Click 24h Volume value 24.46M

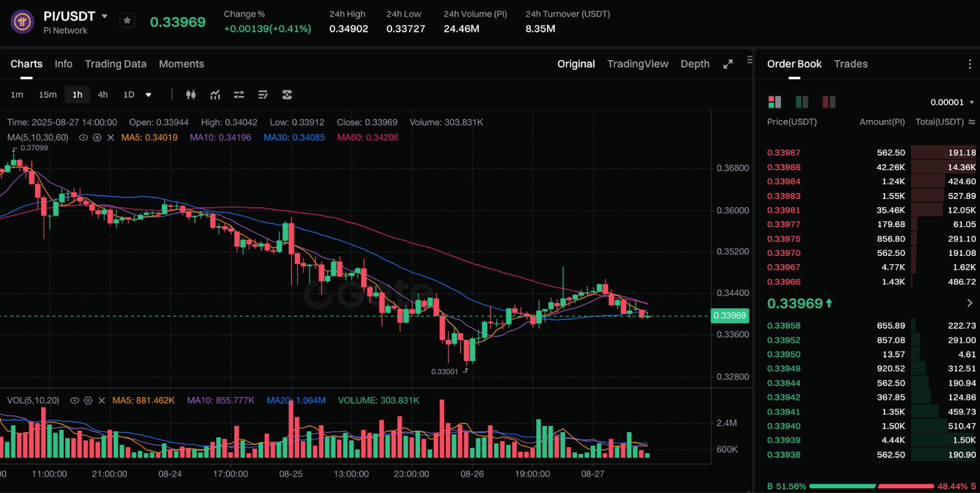pos(461,29)
